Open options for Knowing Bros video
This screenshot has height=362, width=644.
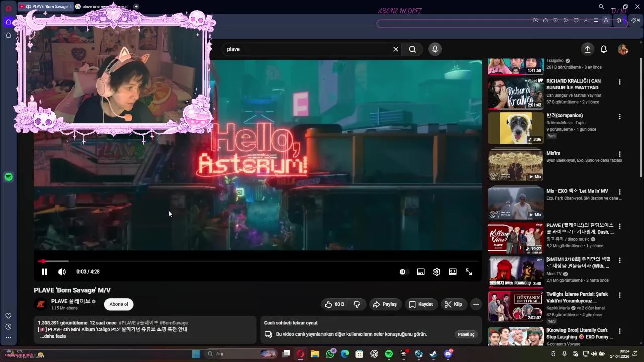[620, 331]
